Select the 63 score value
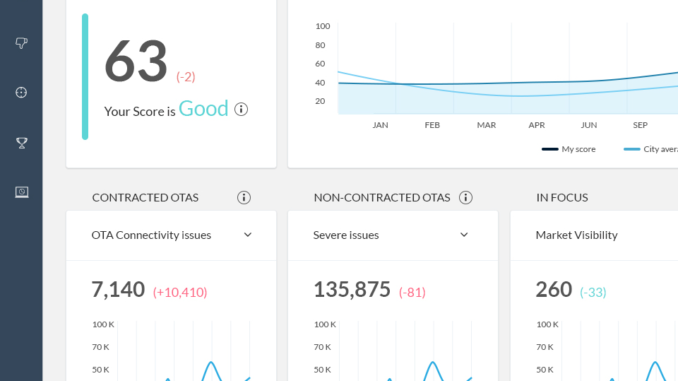Screen dimensions: 678x381 [136, 61]
